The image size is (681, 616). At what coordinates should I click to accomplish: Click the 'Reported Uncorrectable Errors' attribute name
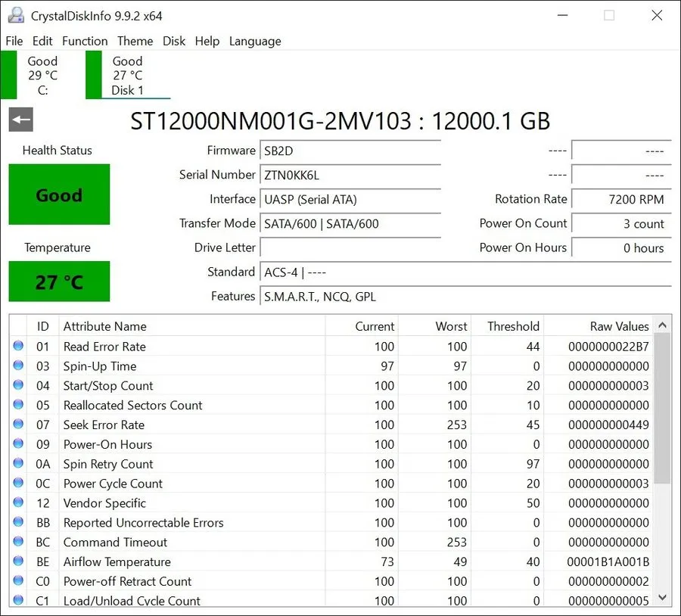pos(143,523)
